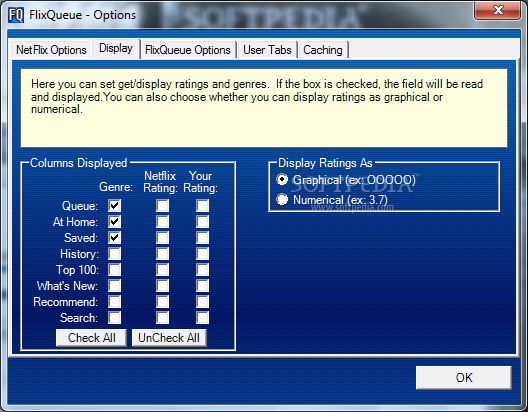528x412 pixels.
Task: Check Netflix Rating for Search
Action: (163, 317)
